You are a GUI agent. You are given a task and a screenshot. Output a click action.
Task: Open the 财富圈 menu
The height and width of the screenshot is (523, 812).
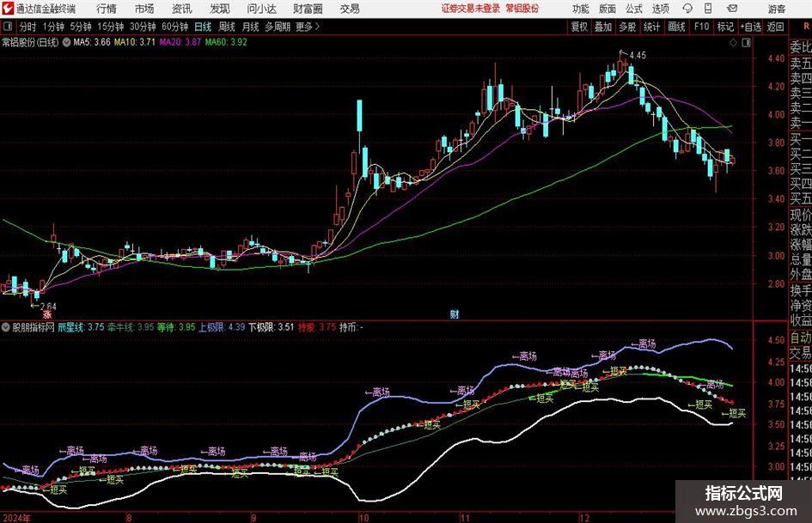pos(308,9)
